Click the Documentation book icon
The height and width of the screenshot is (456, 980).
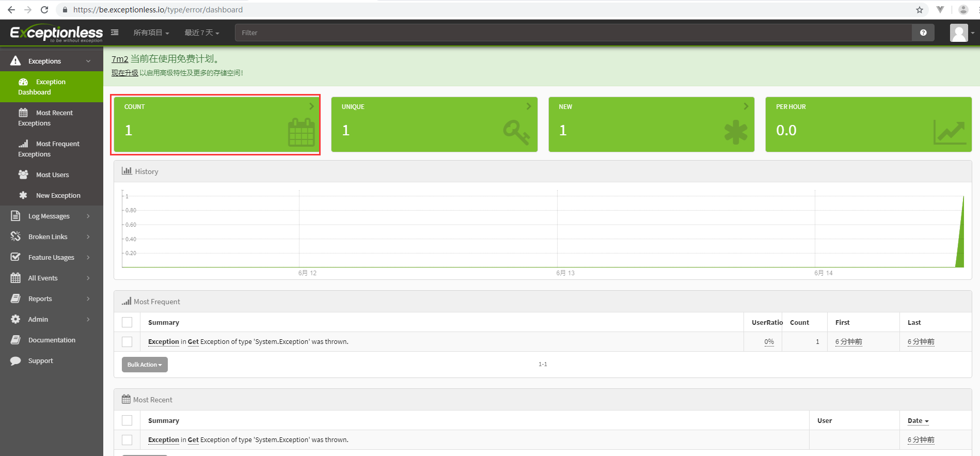(x=15, y=340)
